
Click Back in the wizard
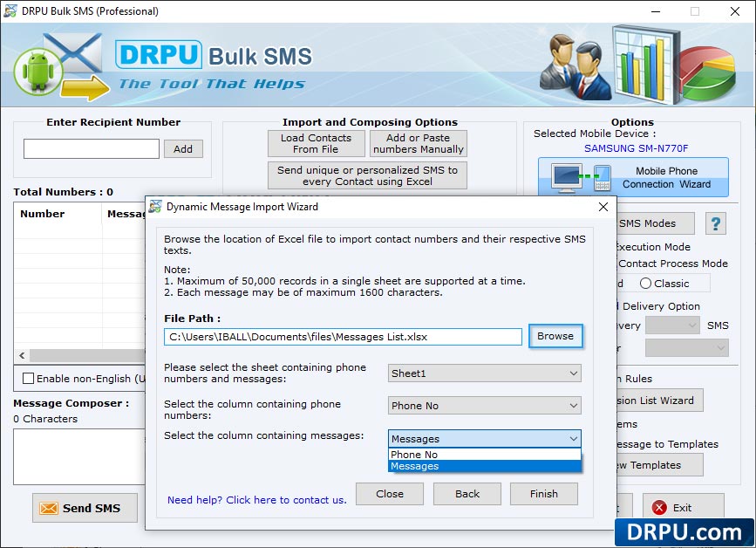pos(467,494)
